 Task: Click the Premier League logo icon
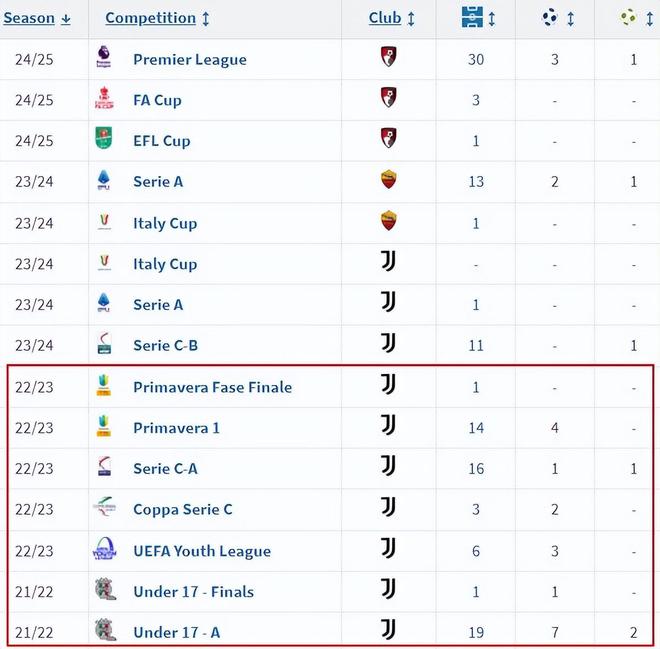click(104, 59)
